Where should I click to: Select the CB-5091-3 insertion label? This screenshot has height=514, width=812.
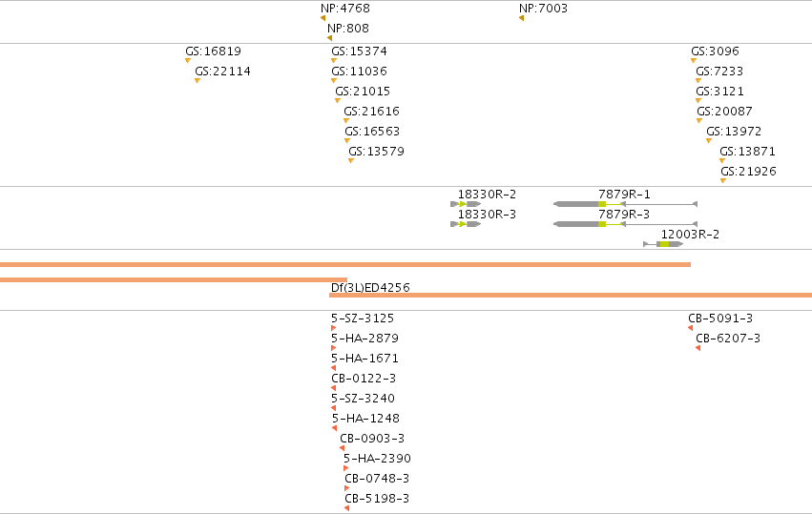[720, 319]
